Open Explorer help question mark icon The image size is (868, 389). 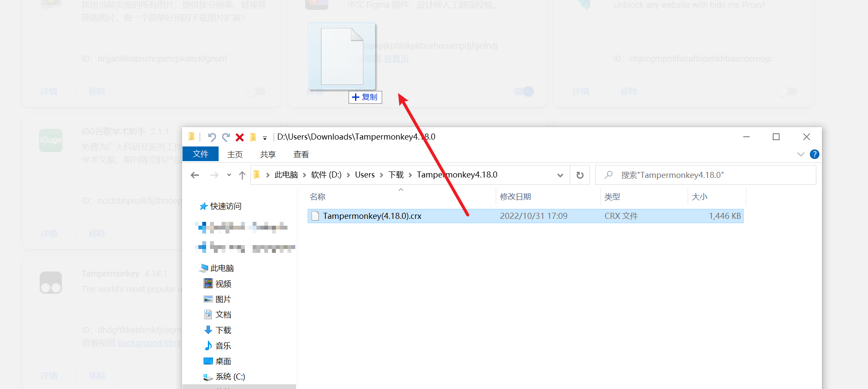point(814,154)
